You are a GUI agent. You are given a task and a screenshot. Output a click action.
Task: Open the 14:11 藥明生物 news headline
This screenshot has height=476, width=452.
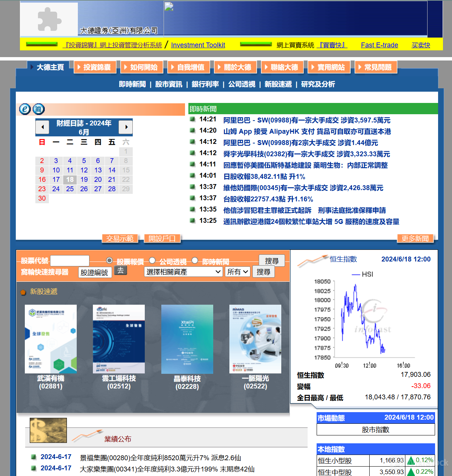point(306,165)
